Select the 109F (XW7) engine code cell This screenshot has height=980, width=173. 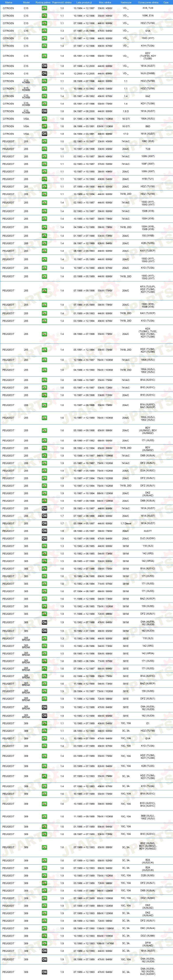[x=148, y=164]
